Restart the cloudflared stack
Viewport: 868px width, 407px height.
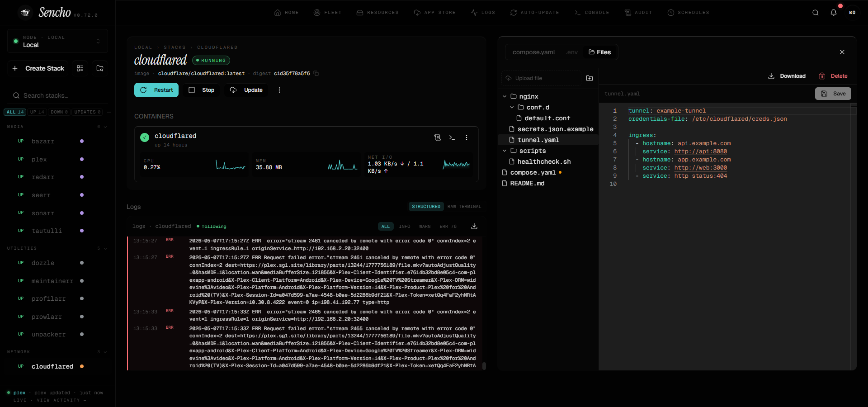[x=156, y=90]
